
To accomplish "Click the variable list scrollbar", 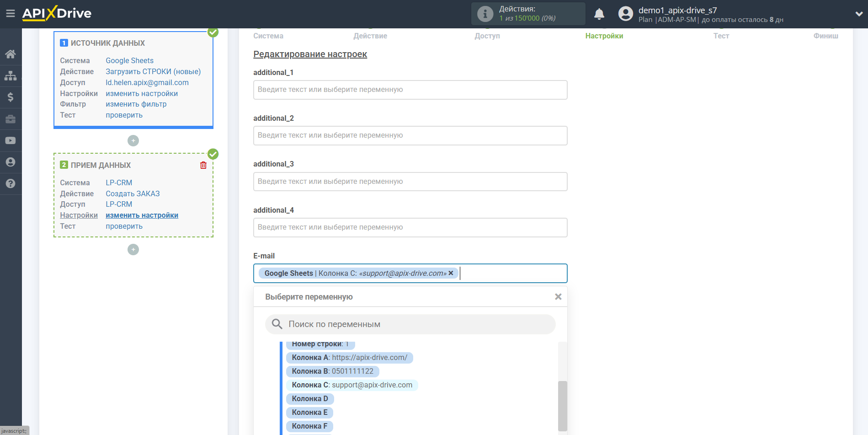I will tap(563, 406).
